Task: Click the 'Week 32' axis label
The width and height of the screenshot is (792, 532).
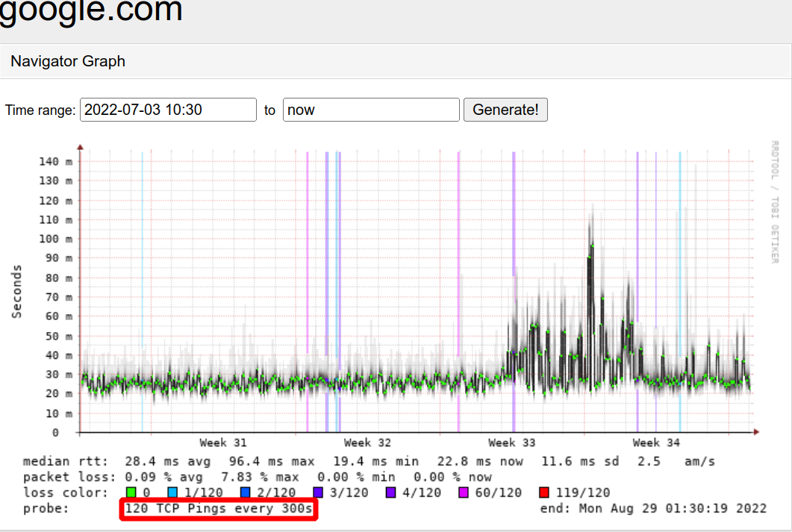Action: pyautogui.click(x=367, y=442)
